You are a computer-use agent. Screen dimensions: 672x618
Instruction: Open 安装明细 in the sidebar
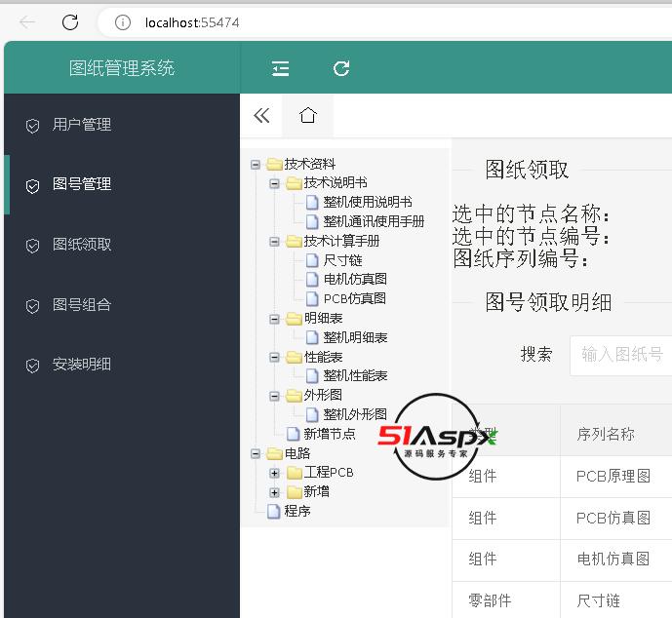82,365
